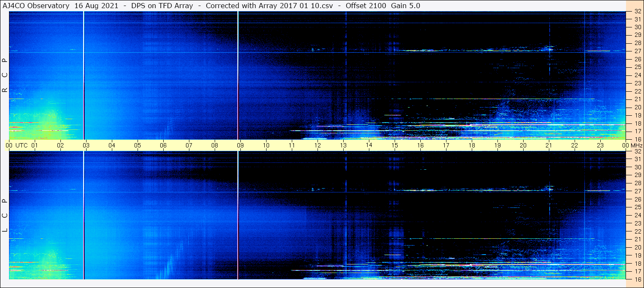Click hour '06' on the UTC time axis
This screenshot has height=288, width=644.
(x=163, y=145)
